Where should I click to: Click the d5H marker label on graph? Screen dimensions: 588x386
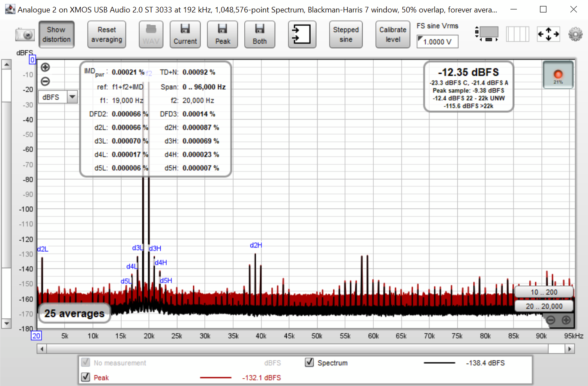click(x=166, y=281)
